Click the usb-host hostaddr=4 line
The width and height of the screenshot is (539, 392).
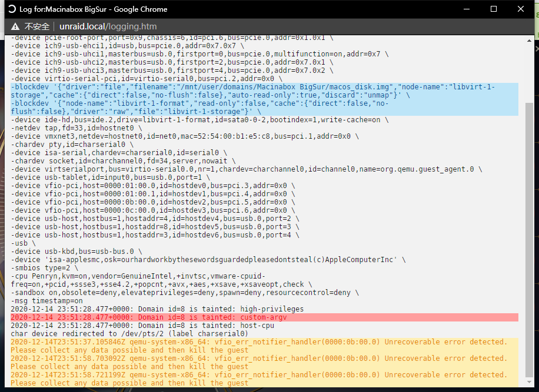pyautogui.click(x=155, y=219)
